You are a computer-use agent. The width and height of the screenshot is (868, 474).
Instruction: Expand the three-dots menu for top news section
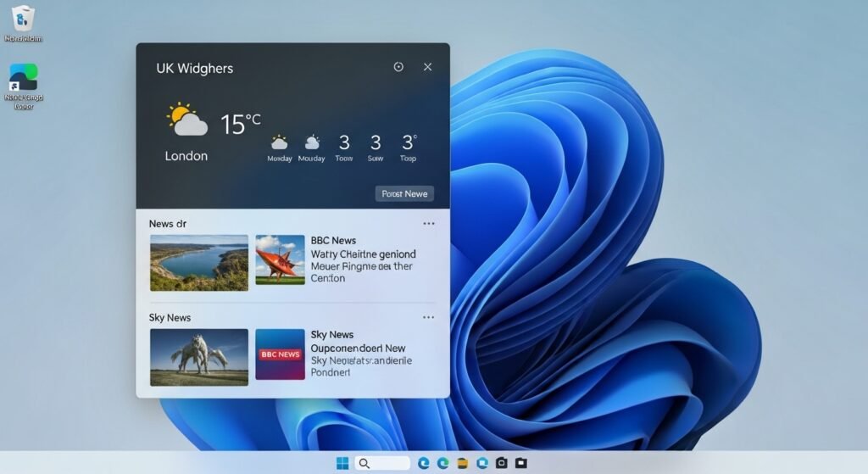point(428,224)
